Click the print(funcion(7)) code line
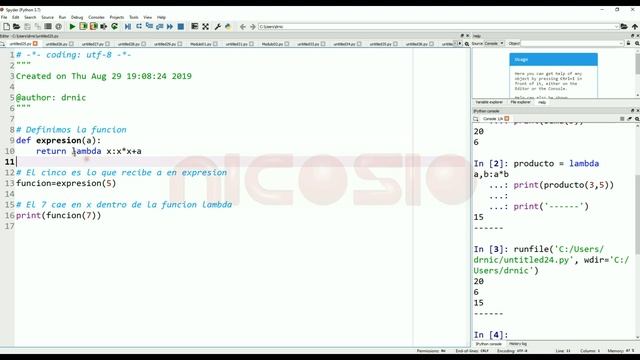 58,216
